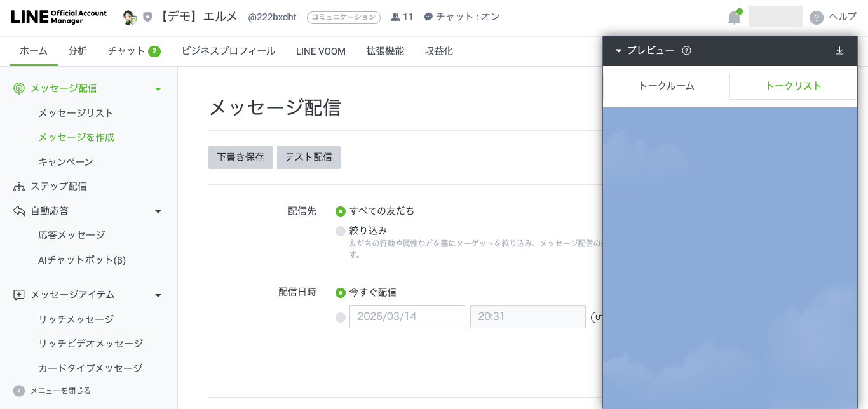Click the notification bell icon
This screenshot has height=409, width=868.
coord(734,18)
